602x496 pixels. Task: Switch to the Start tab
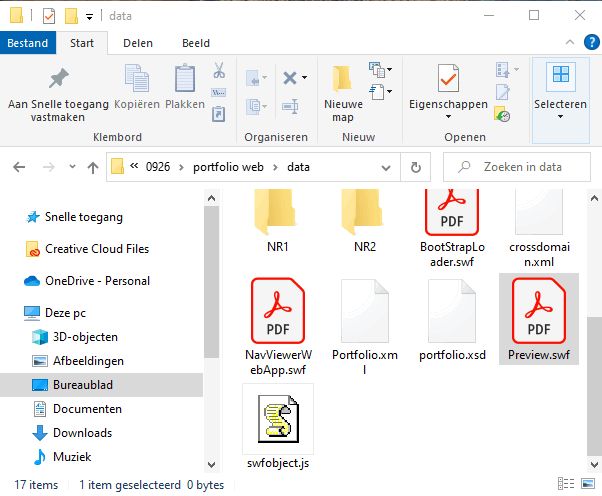tap(82, 43)
